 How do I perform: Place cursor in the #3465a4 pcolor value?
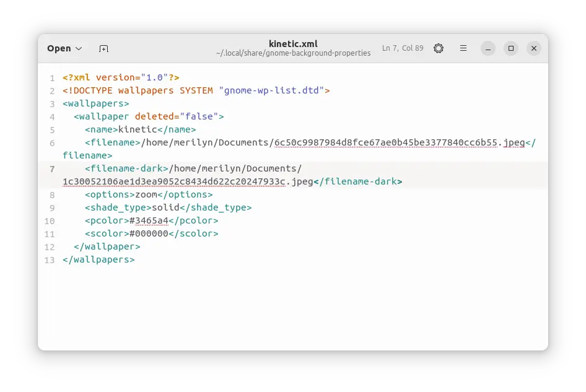(x=151, y=220)
